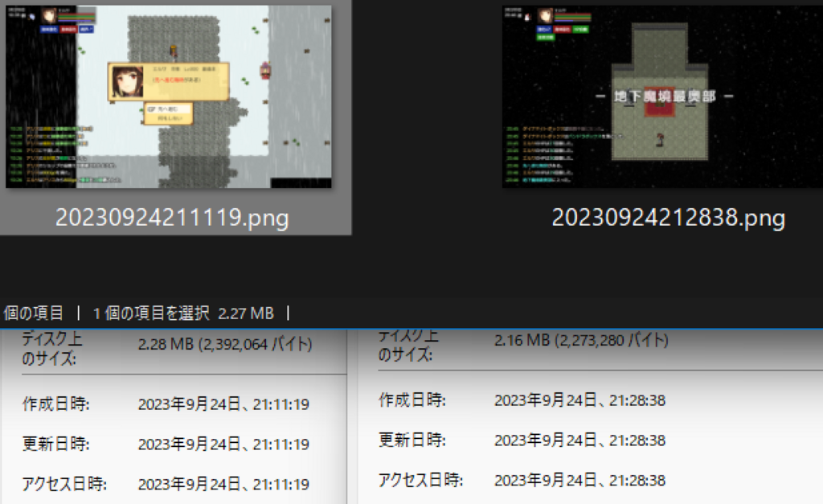Click the green status badge in the right thumbnail's second row
Viewport: 823px width, 504px height.
546,37
